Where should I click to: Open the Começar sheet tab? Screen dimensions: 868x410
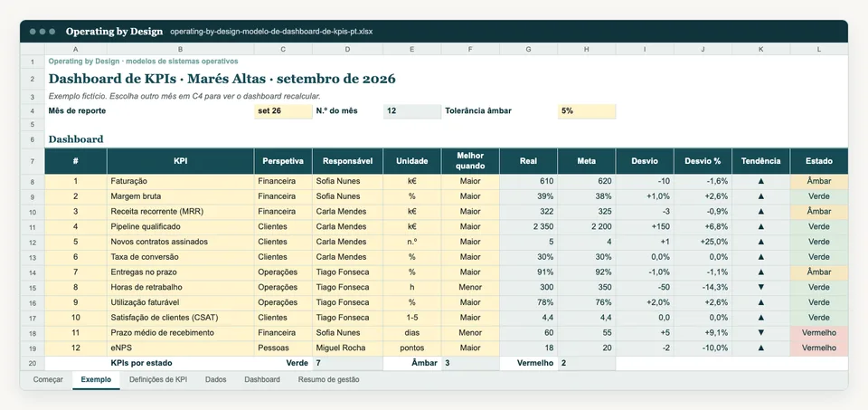click(48, 380)
